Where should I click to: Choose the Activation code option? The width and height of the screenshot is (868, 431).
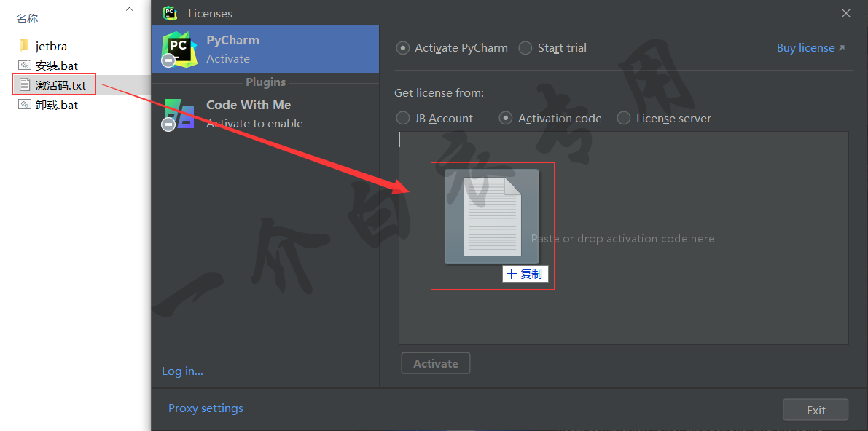505,119
